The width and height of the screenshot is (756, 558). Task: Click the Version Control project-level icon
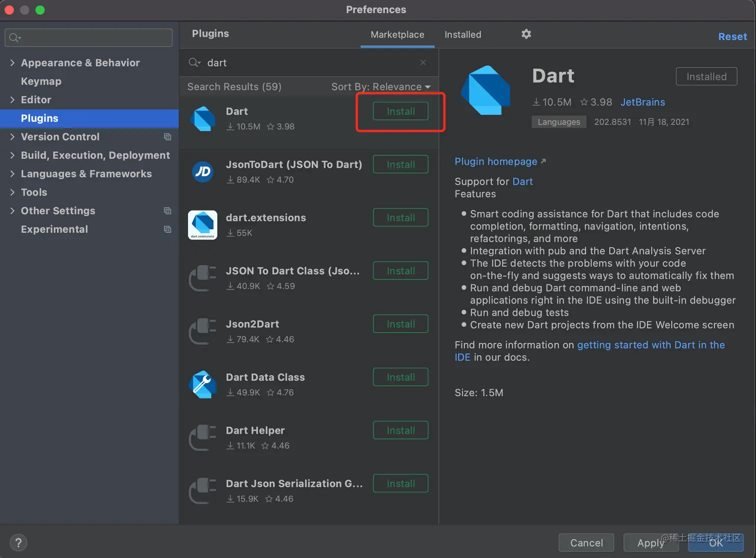[x=167, y=137]
